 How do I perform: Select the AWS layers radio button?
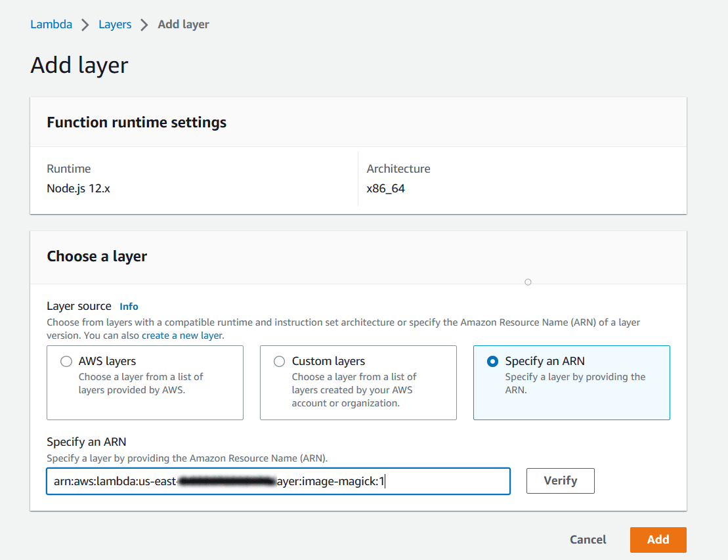(66, 362)
